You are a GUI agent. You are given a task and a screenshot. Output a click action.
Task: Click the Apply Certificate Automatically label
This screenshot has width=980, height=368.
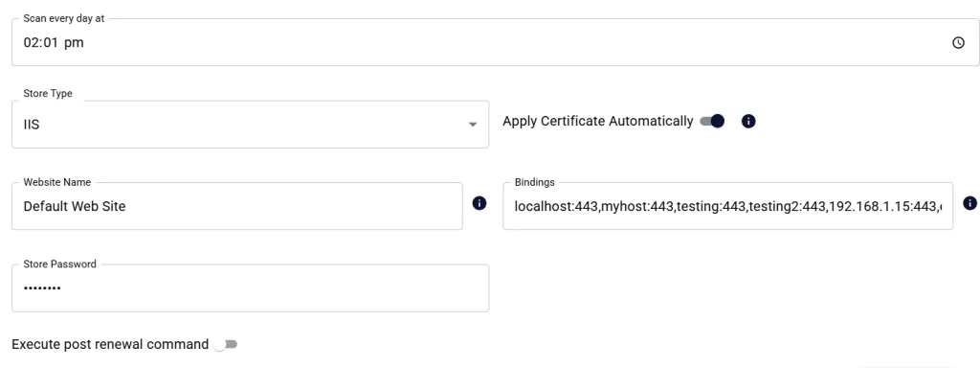597,122
